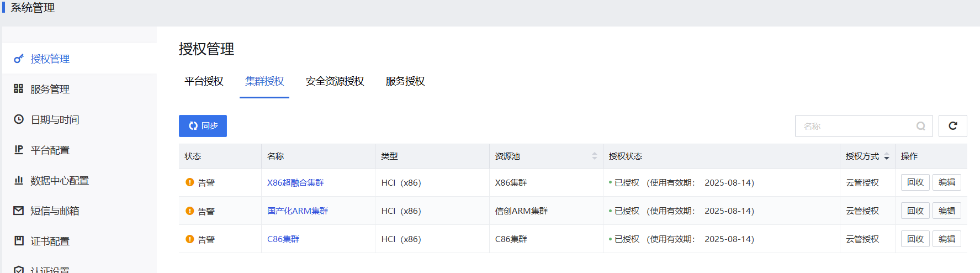The width and height of the screenshot is (980, 273).
Task: Click the bar chart icon for 数据中心配置
Action: 19,180
